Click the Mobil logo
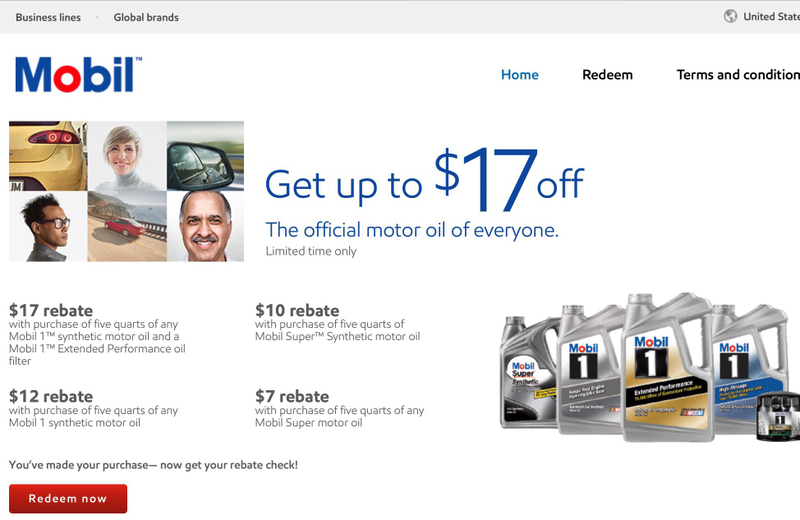The height and width of the screenshot is (520, 800). pyautogui.click(x=79, y=75)
